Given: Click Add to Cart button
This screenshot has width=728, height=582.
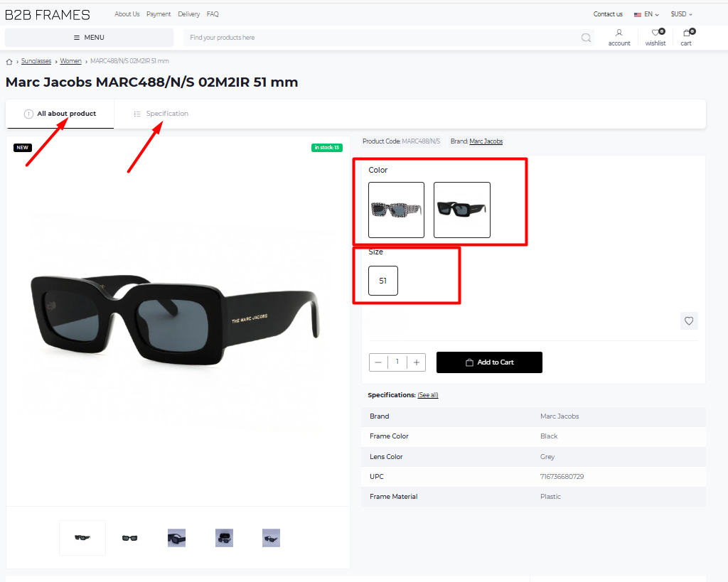Looking at the screenshot, I should pyautogui.click(x=489, y=362).
